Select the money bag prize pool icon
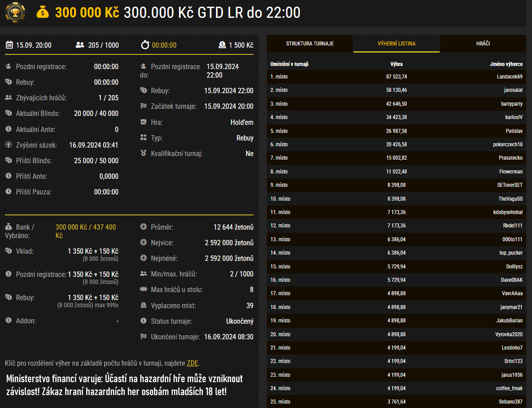 (42, 12)
